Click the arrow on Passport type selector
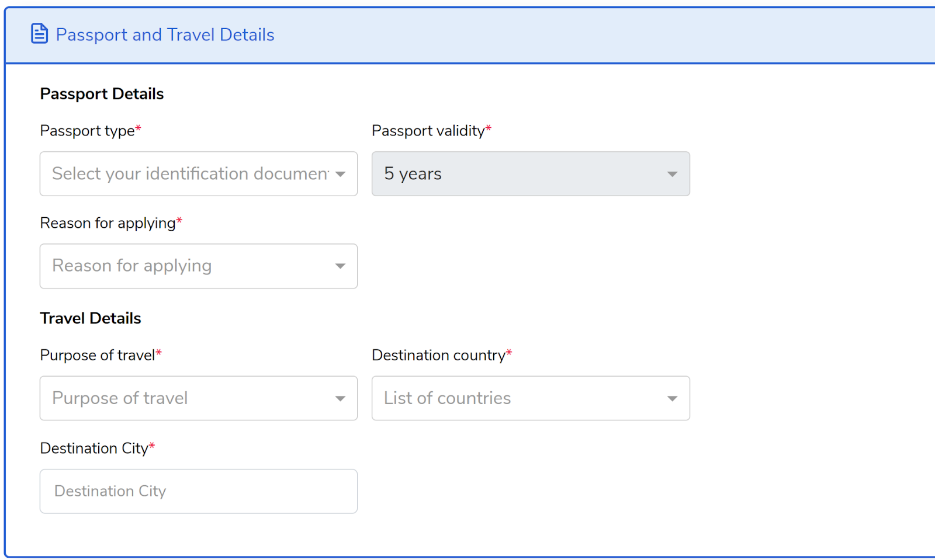The width and height of the screenshot is (935, 560). (340, 174)
